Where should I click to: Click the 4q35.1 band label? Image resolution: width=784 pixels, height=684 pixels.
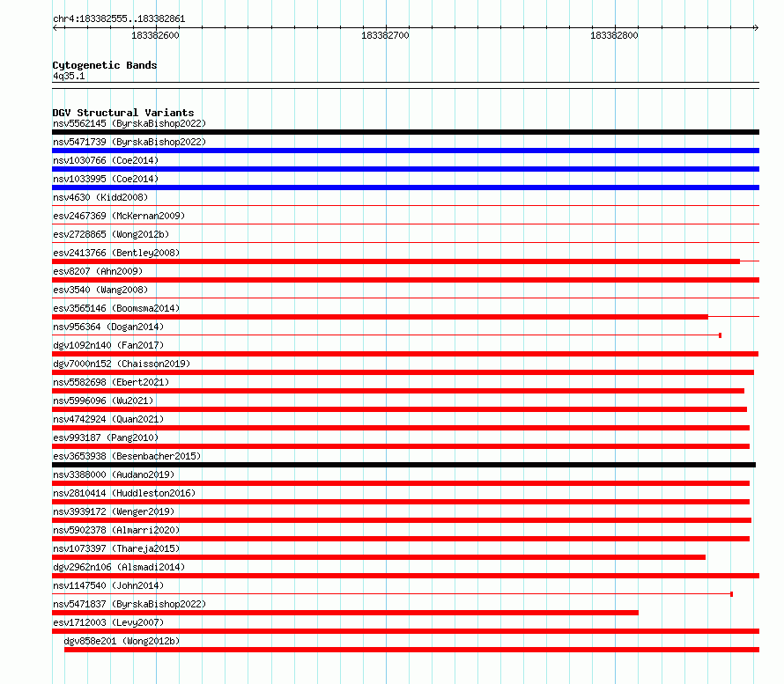69,76
